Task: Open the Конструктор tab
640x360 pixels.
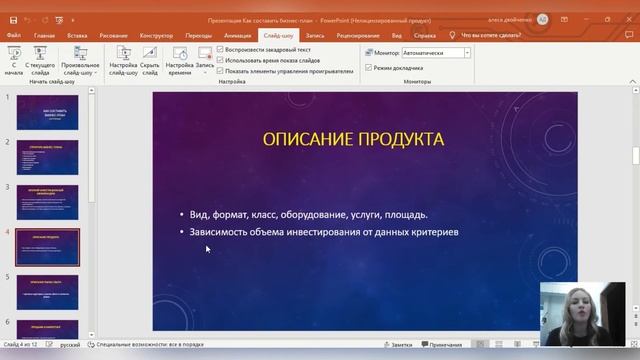Action: pyautogui.click(x=156, y=36)
